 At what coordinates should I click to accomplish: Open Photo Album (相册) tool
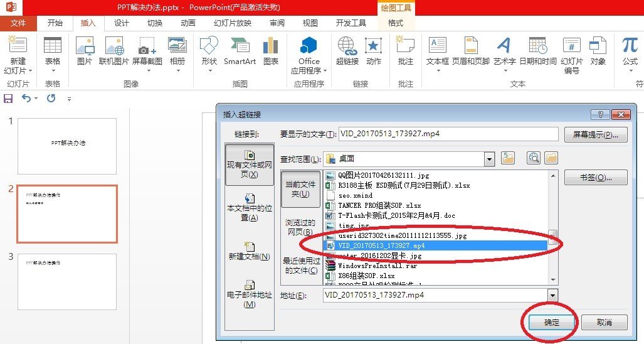click(177, 54)
